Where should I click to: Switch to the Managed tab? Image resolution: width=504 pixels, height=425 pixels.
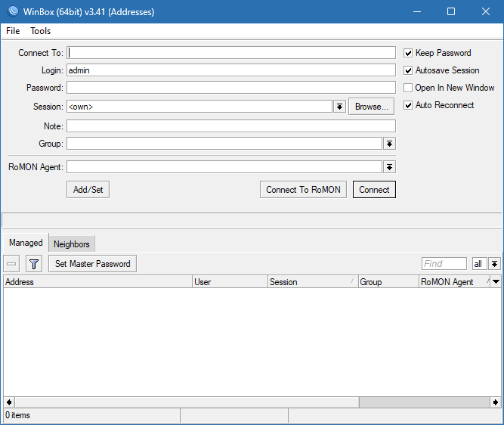(x=26, y=243)
